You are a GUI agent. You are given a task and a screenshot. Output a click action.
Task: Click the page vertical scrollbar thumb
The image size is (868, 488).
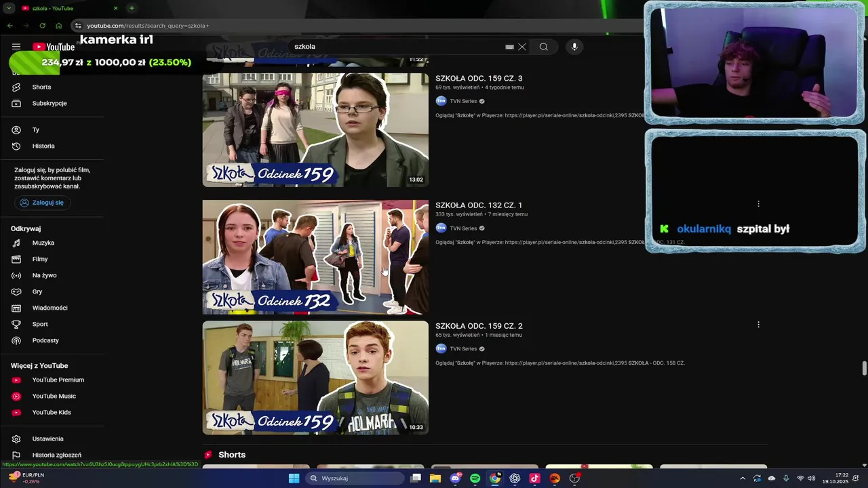click(864, 368)
